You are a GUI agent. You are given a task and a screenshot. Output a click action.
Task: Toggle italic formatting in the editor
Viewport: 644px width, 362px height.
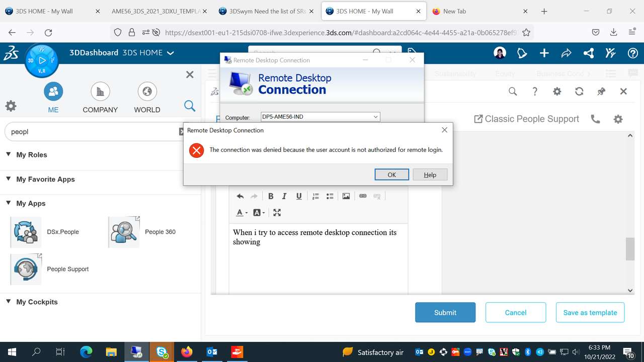[284, 196]
